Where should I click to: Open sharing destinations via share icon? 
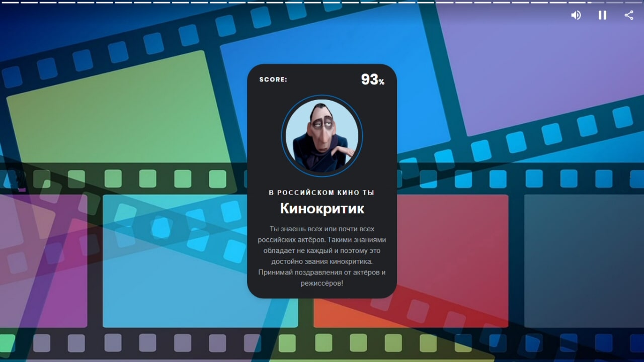628,15
